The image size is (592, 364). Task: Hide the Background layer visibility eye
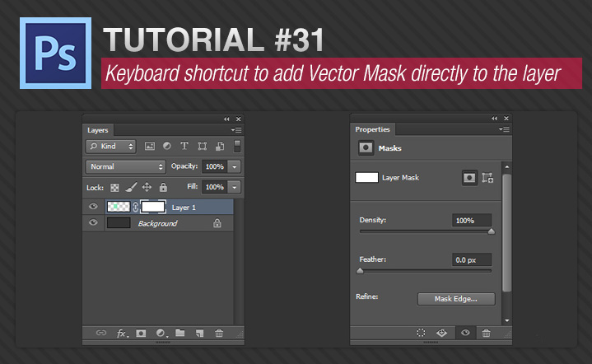point(93,223)
